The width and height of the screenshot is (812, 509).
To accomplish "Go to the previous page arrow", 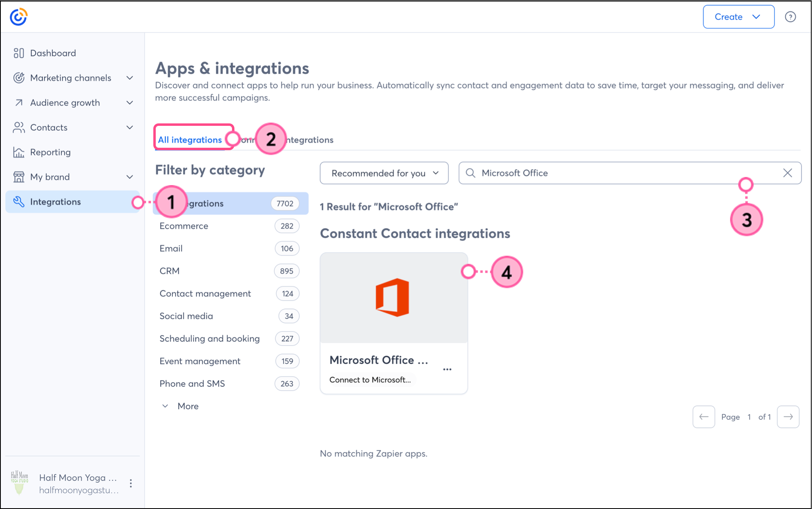I will point(704,417).
